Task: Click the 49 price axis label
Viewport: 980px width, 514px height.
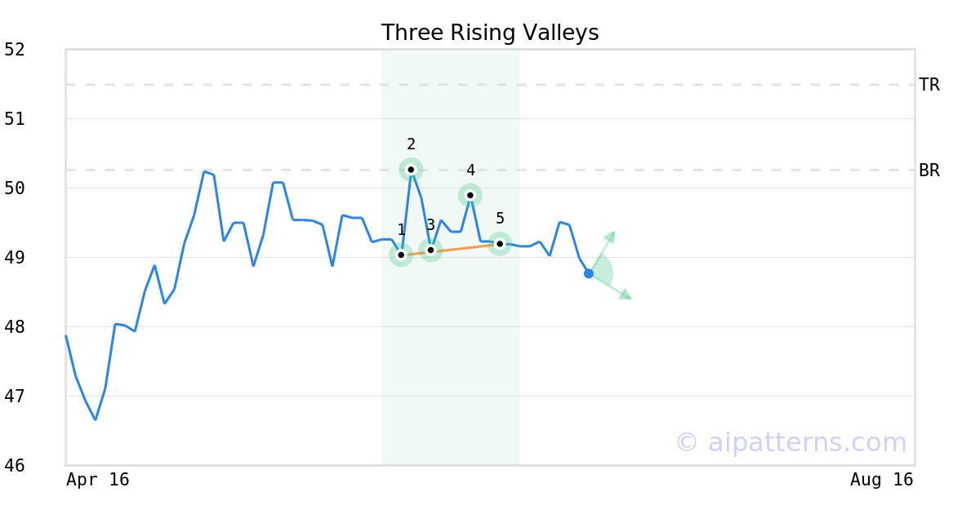Action: coord(15,258)
